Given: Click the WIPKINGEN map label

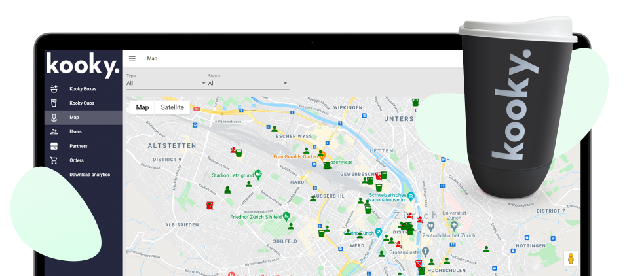Looking at the screenshot, I should click(x=348, y=107).
